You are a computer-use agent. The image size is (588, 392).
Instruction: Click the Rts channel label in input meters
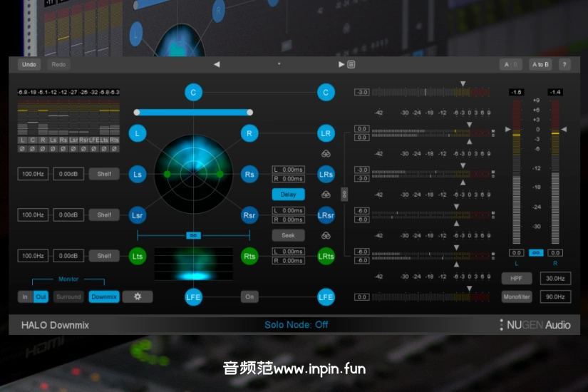[x=114, y=140]
